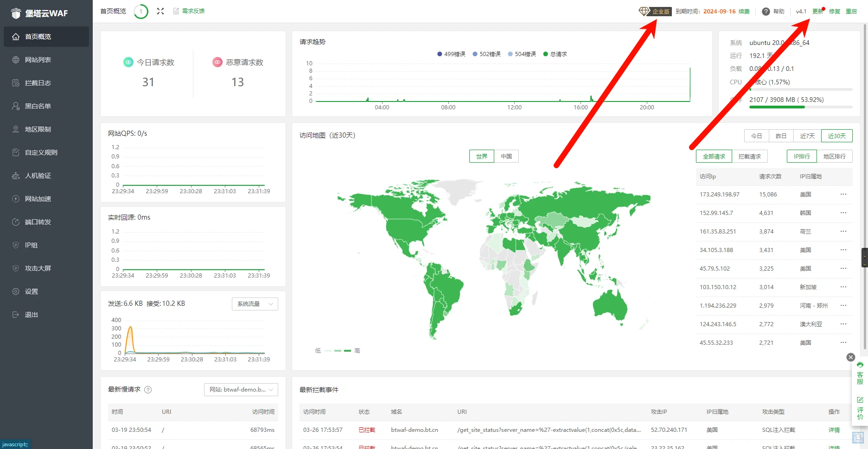Expand the 系统流量 dropdown
Screen dimensions: 868x449
pos(255,304)
